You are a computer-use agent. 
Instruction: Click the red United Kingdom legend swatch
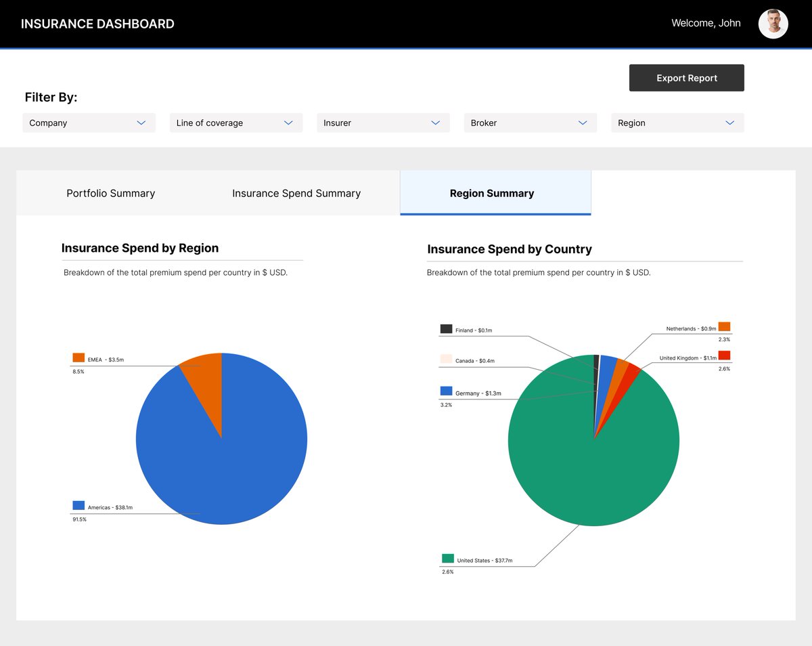pos(724,356)
